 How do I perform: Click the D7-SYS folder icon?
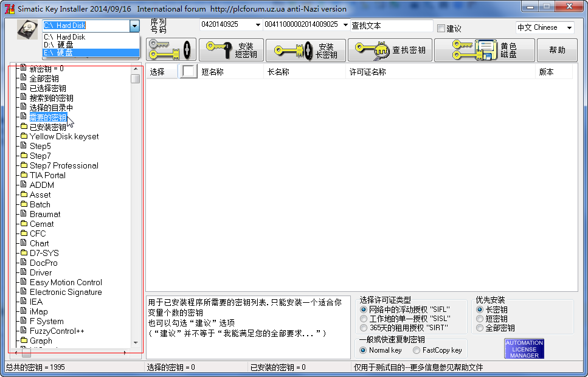click(24, 252)
